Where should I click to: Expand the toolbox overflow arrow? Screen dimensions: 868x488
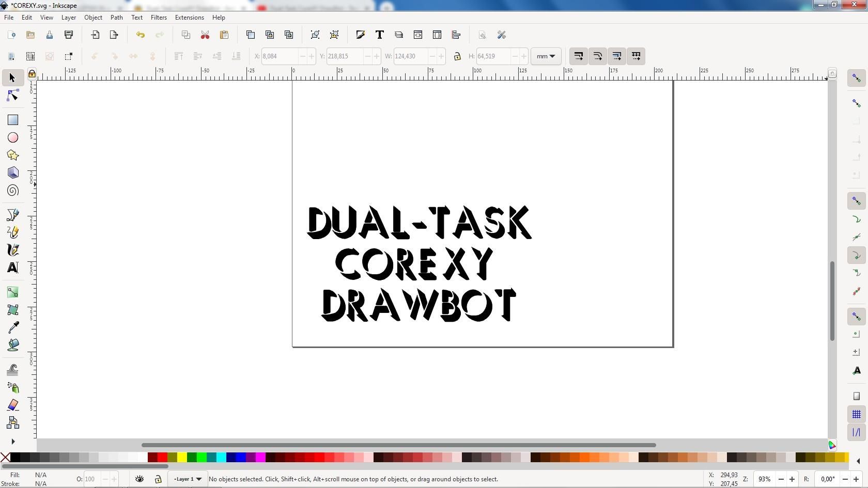(x=12, y=442)
